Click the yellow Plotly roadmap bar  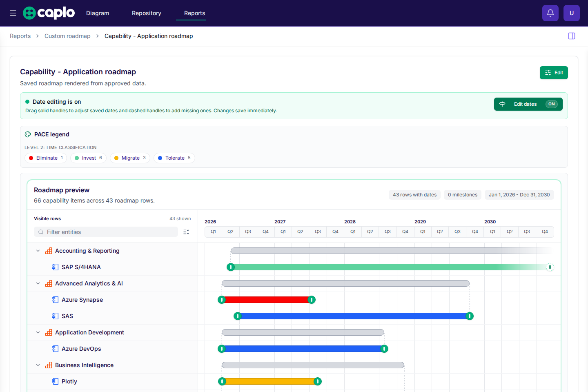click(270, 381)
